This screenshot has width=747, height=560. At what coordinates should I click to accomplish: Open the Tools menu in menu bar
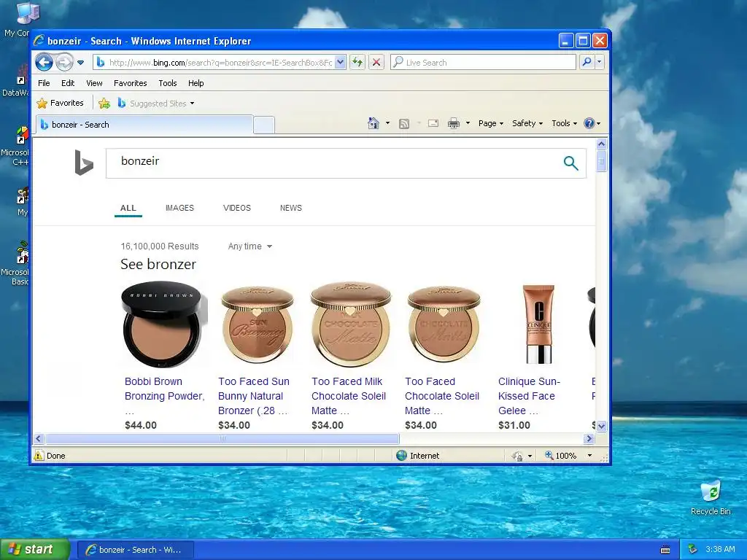pos(168,83)
